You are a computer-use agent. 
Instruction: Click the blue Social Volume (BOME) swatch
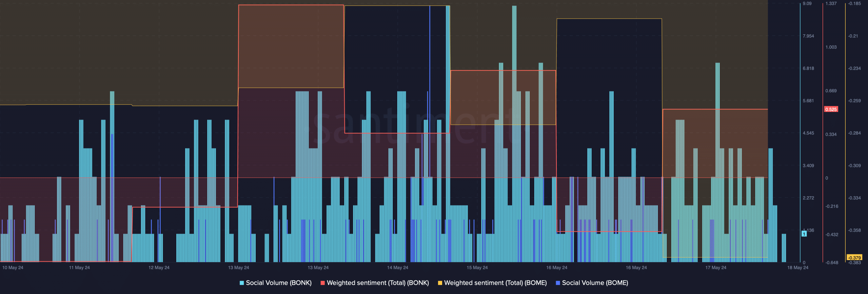[x=558, y=283]
